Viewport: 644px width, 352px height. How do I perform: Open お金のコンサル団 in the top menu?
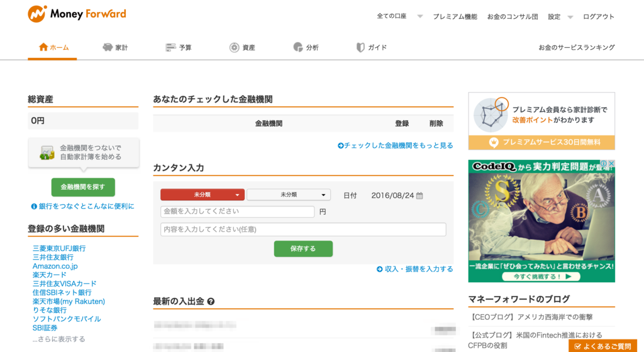(x=513, y=16)
